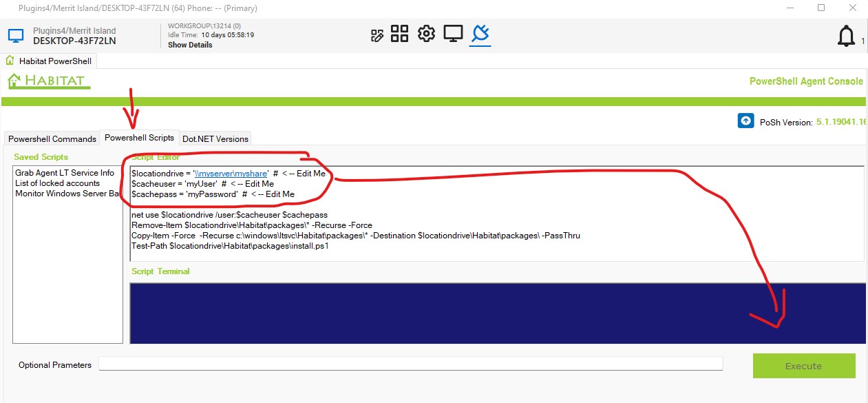Follow the myserver myshare hyperlink

click(231, 173)
